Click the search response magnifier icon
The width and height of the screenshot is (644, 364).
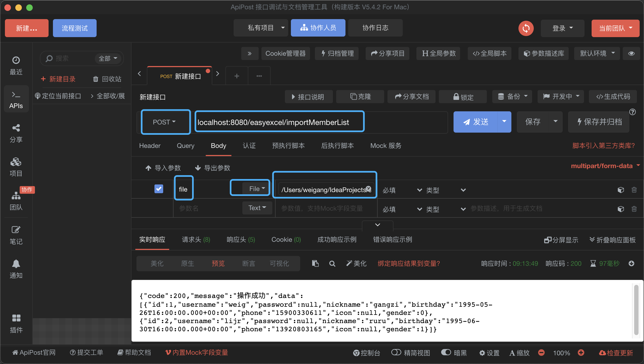click(332, 263)
